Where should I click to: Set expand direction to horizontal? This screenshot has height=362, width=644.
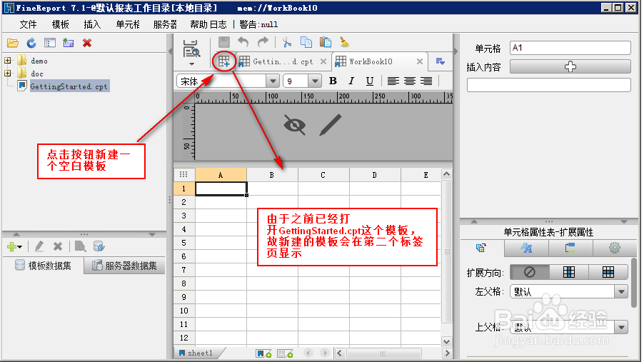coord(608,272)
